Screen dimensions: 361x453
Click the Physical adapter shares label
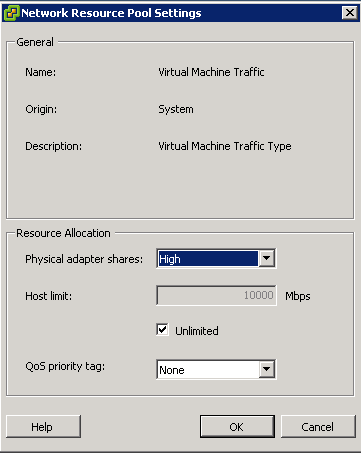point(84,259)
